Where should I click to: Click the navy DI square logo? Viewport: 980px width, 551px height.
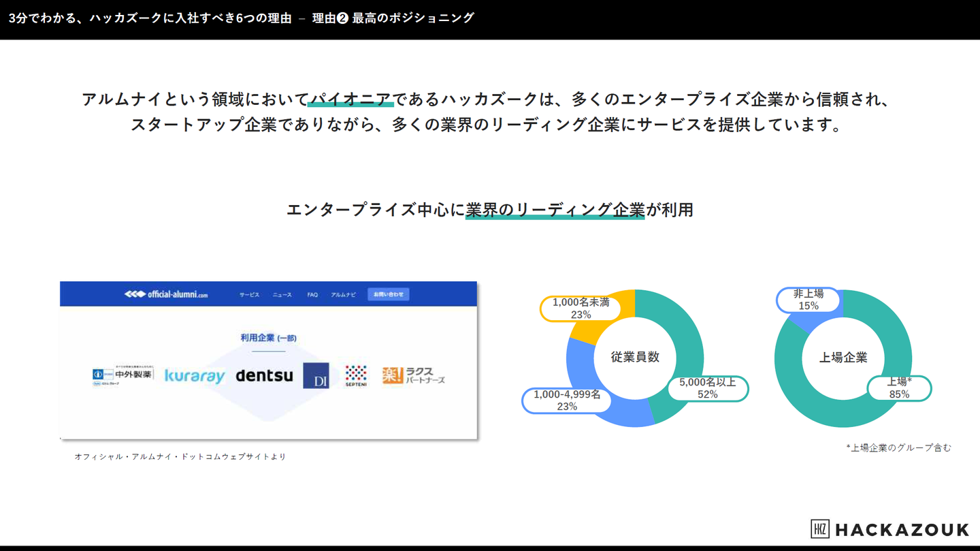click(x=316, y=375)
